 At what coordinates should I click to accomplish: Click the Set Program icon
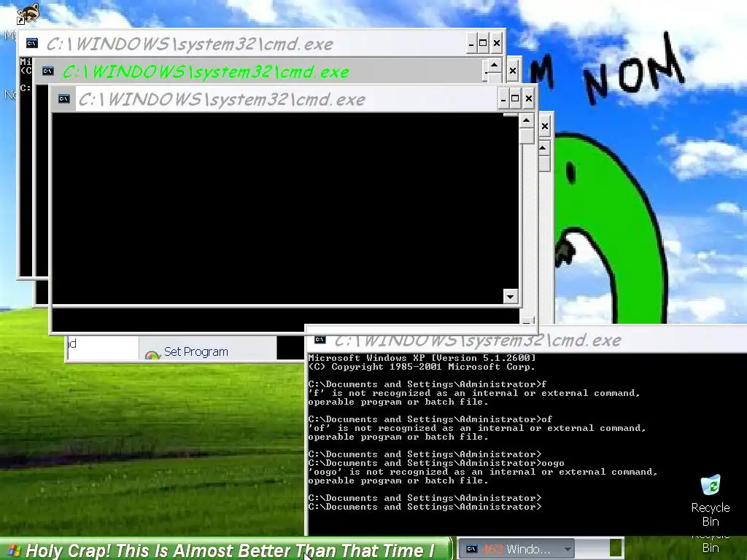pyautogui.click(x=152, y=355)
